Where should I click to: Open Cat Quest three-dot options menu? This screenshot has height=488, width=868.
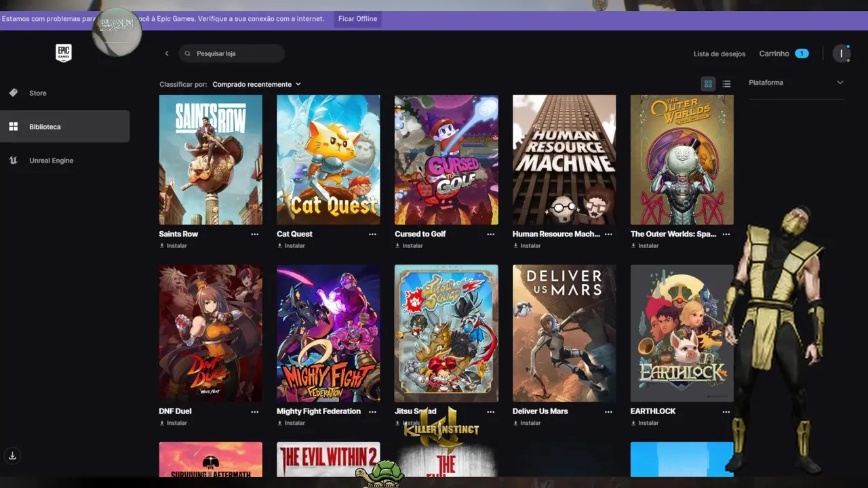[373, 234]
